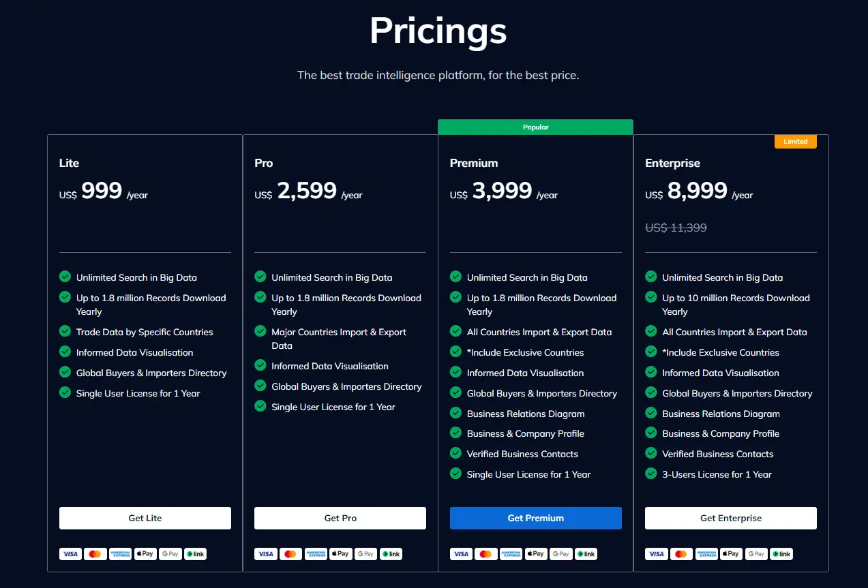
Task: Click American Express icon under Premium plan
Action: [511, 554]
